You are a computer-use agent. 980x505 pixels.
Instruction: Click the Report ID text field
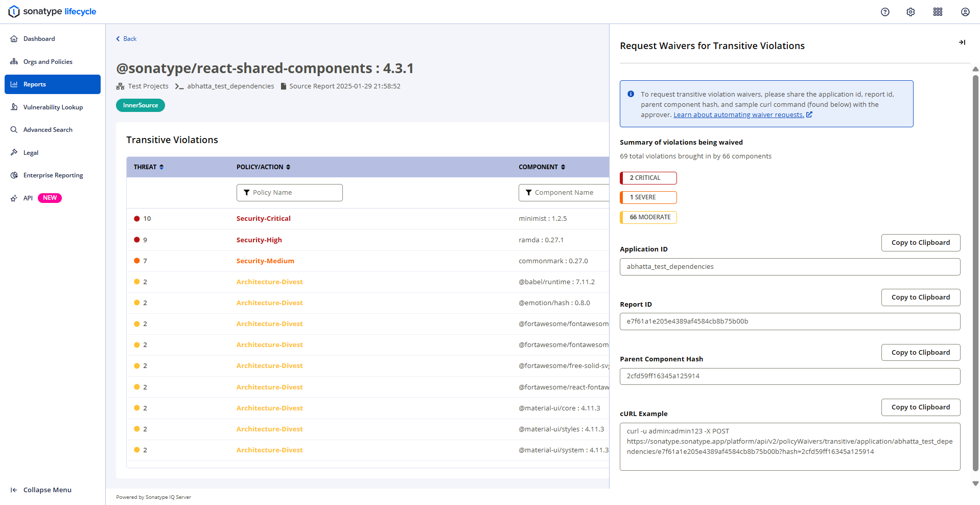click(x=790, y=322)
